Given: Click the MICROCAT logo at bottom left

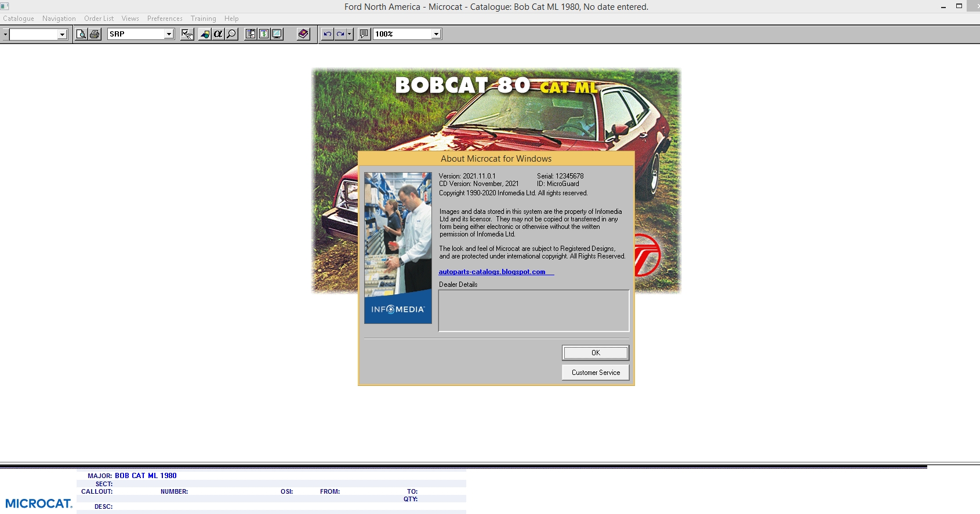Looking at the screenshot, I should click(39, 504).
